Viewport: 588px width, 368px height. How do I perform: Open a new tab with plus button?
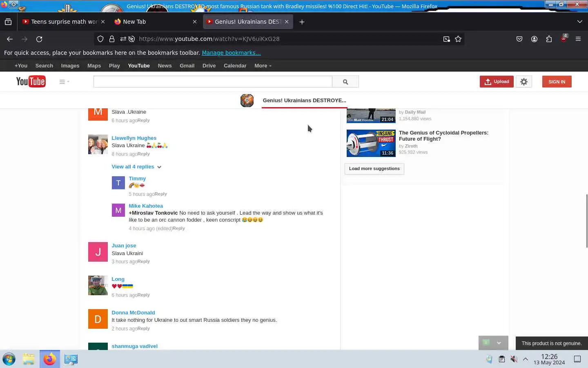click(x=302, y=22)
